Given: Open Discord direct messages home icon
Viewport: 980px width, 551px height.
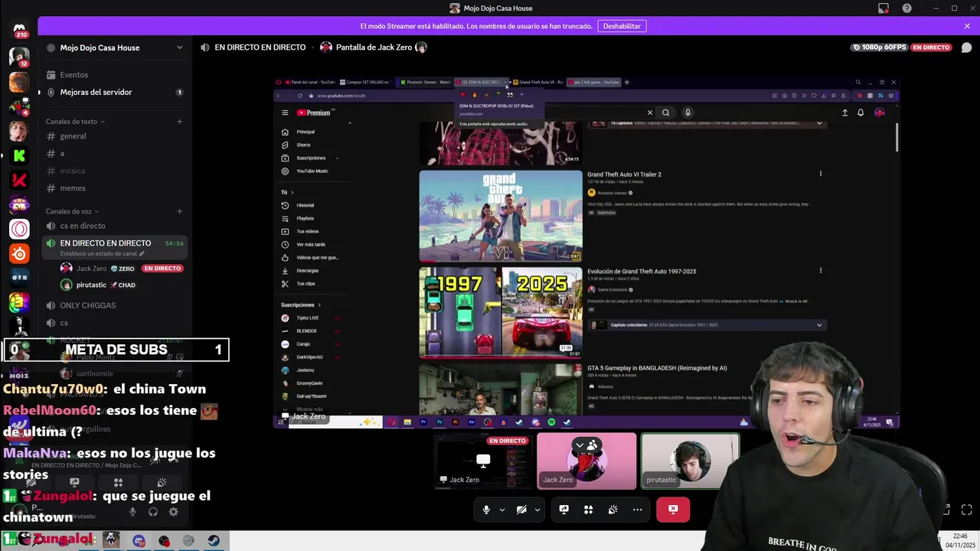Looking at the screenshot, I should pyautogui.click(x=19, y=29).
